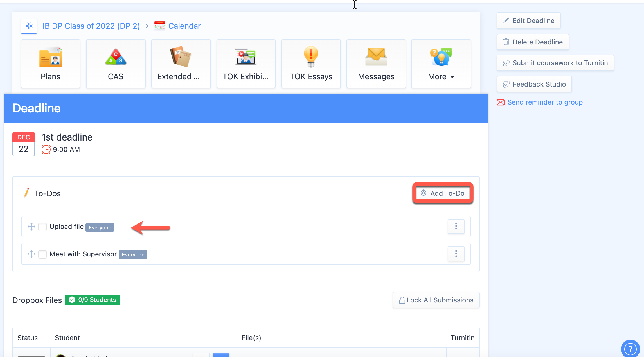This screenshot has width=644, height=357.
Task: Click the Student column header
Action: [67, 338]
